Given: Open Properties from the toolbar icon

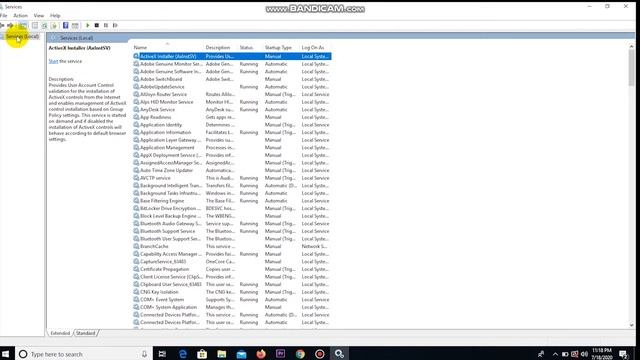Looking at the screenshot, I should pyautogui.click(x=35, y=25).
